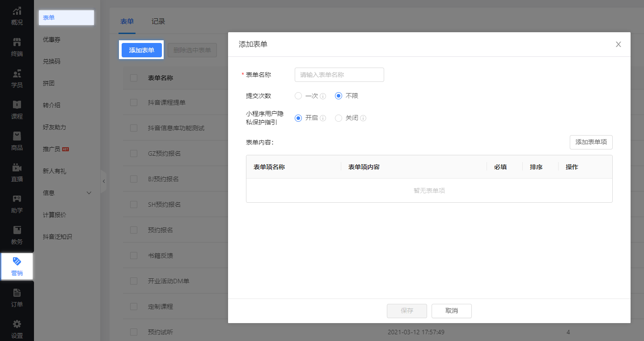This screenshot has width=644, height=341.
Task: Switch to the 记录 tab
Action: pyautogui.click(x=158, y=21)
